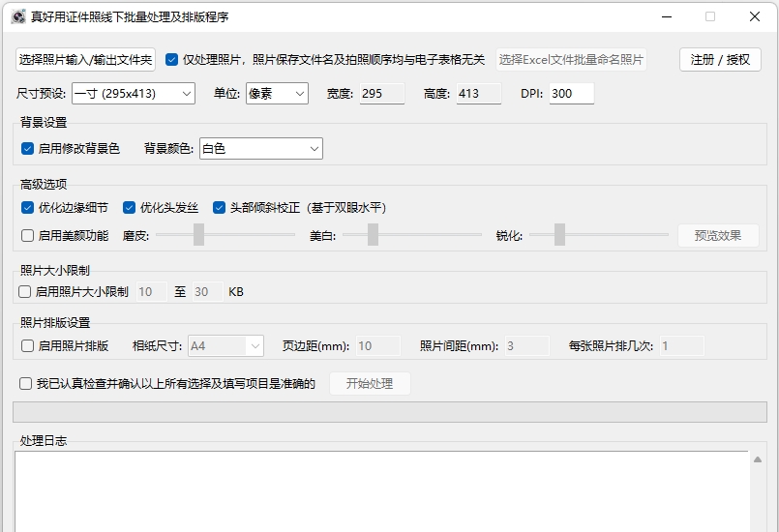Click 选择照片输入/输出文件夹 button
Viewport: 779px width, 532px height.
85,60
